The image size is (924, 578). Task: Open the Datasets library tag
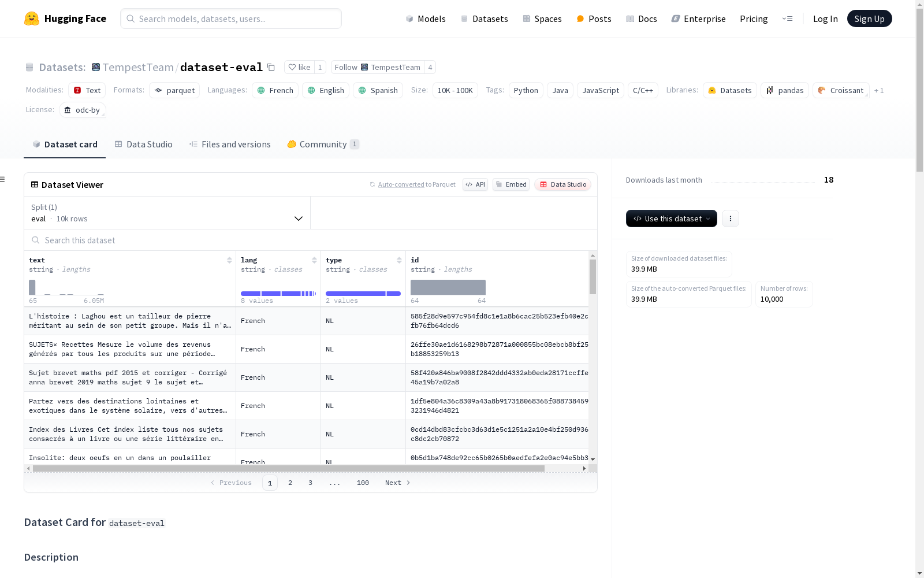[730, 90]
